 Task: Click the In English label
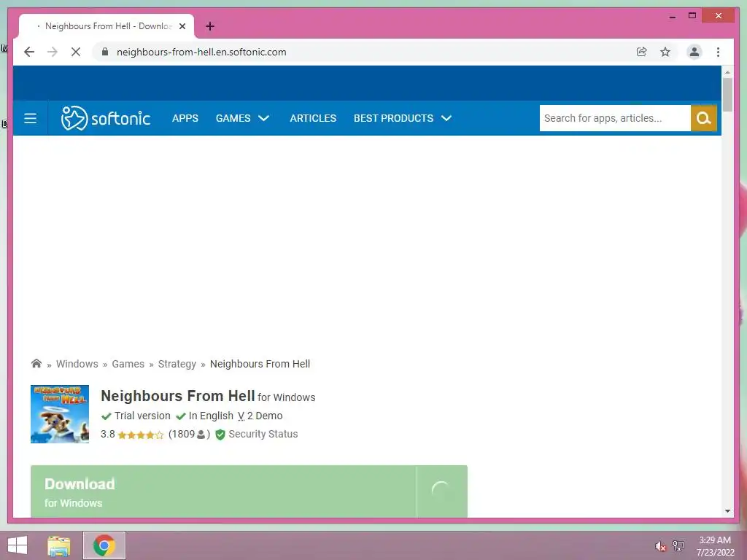pos(211,416)
